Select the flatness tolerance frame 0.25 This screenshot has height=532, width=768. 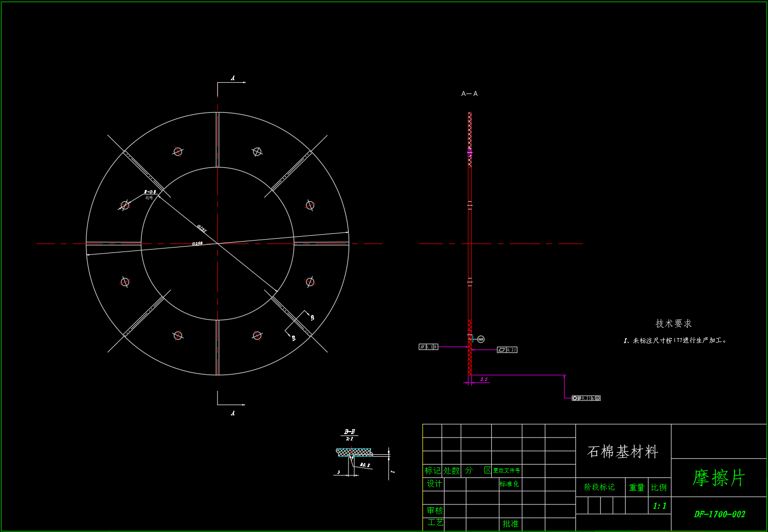[507, 350]
